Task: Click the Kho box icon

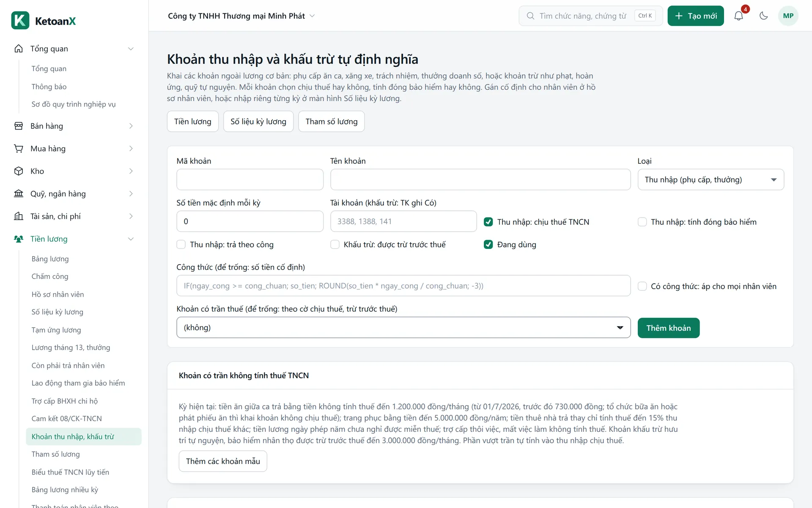Action: tap(19, 171)
